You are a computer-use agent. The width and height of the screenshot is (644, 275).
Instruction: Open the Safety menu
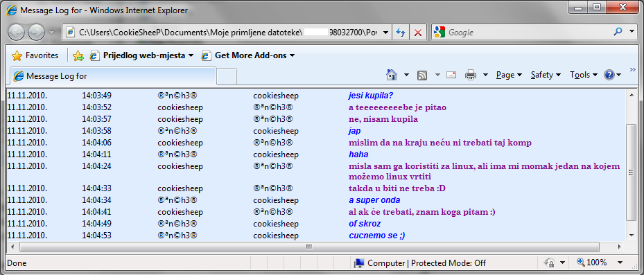click(546, 75)
